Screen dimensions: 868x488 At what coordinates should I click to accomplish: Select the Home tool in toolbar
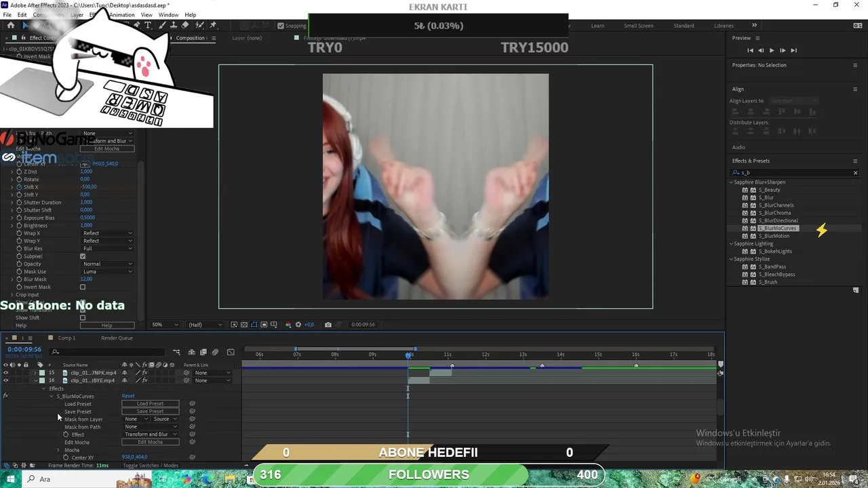tap(10, 25)
